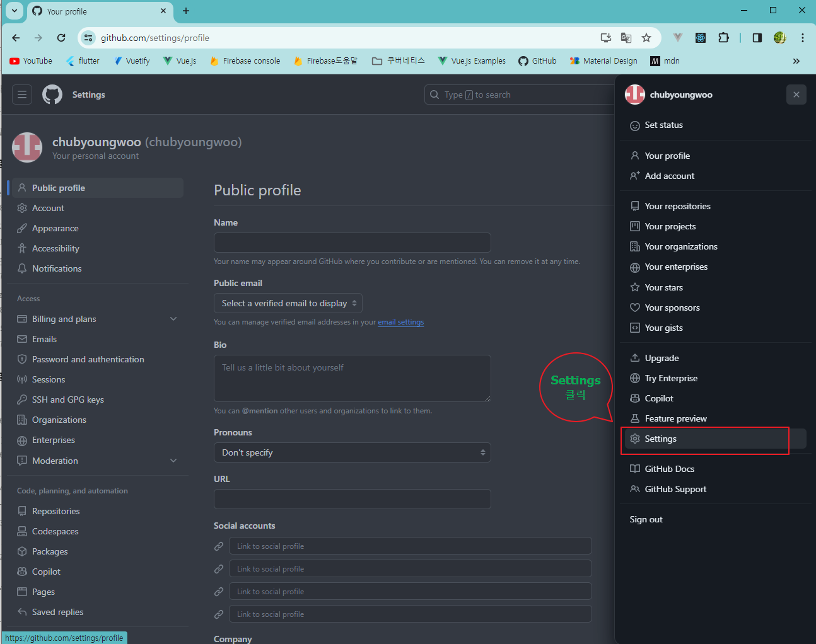Open Chrome extensions puzzle icon

point(724,38)
